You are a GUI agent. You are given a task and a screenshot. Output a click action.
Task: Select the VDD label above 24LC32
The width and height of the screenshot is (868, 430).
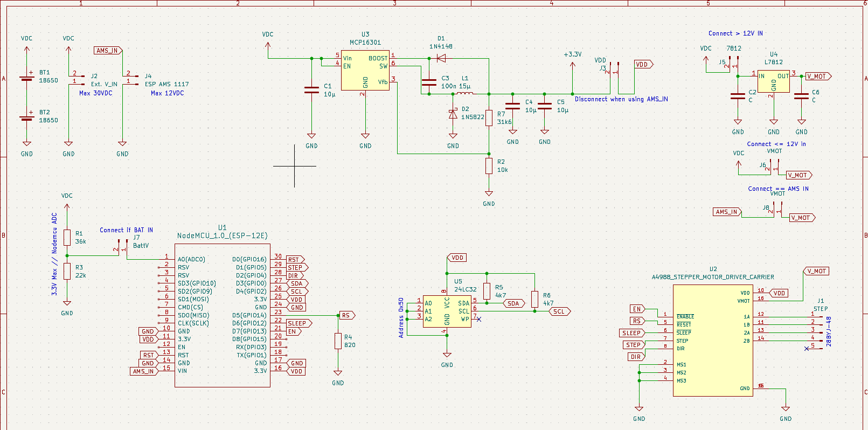coord(456,258)
